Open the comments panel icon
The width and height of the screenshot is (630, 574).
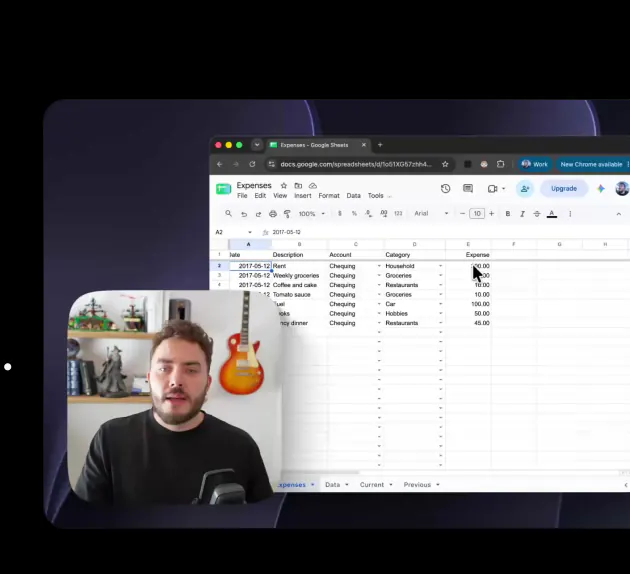click(x=468, y=188)
